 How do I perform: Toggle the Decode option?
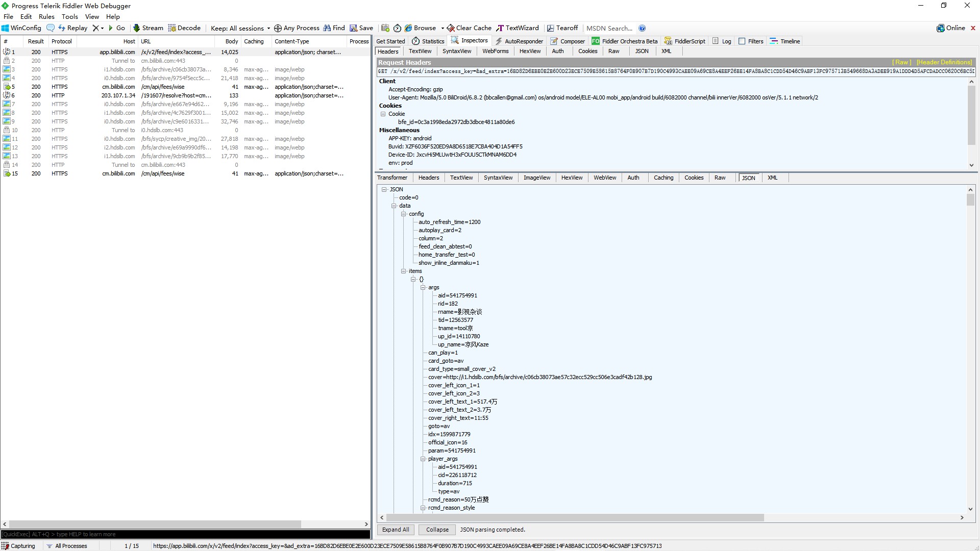coord(184,28)
